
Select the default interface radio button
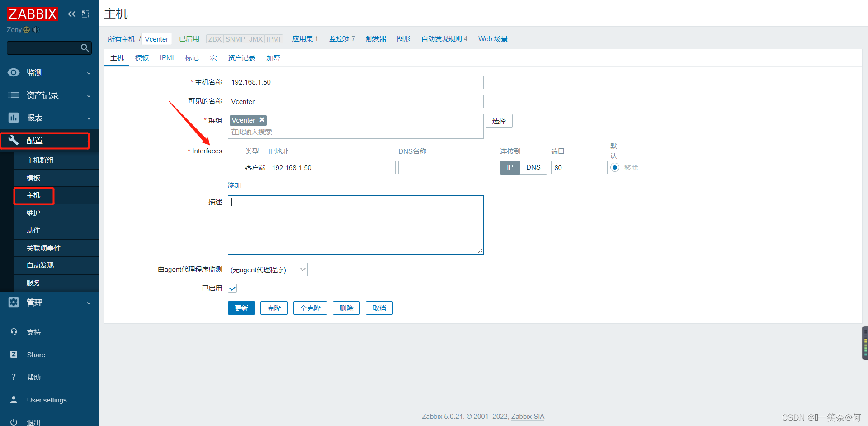coord(615,167)
